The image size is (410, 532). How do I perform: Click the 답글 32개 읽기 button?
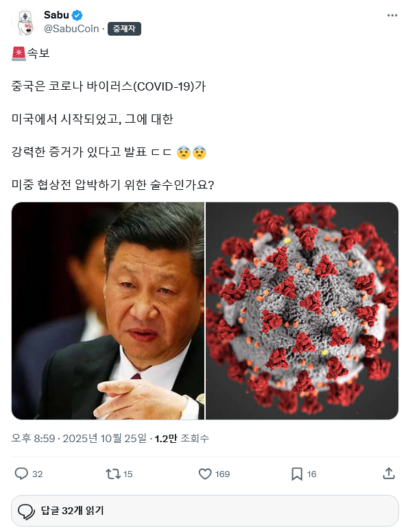(x=205, y=511)
